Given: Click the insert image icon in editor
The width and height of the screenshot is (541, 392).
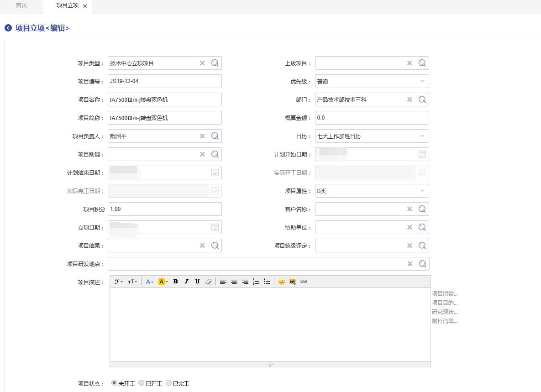Looking at the screenshot, I should coord(293,282).
